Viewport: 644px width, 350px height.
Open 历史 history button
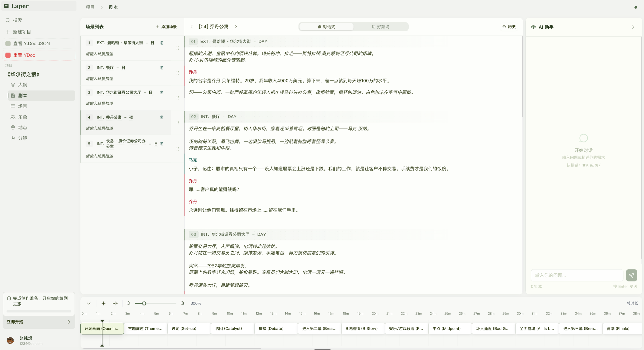click(x=509, y=27)
